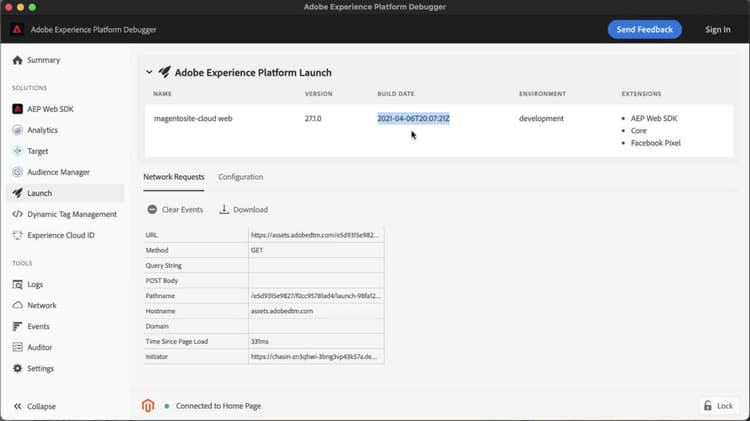750x421 pixels.
Task: Click the Clear Events circle icon
Action: point(152,210)
